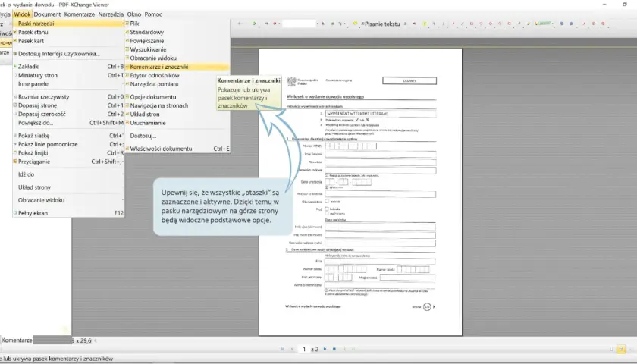Expand Paski narzędzi submenu
The image size is (637, 364).
coord(68,24)
